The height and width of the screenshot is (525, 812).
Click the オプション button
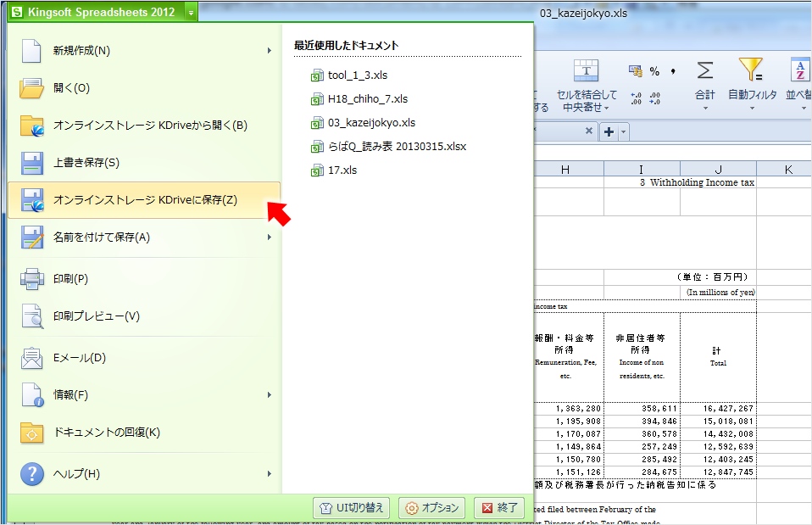pyautogui.click(x=432, y=508)
